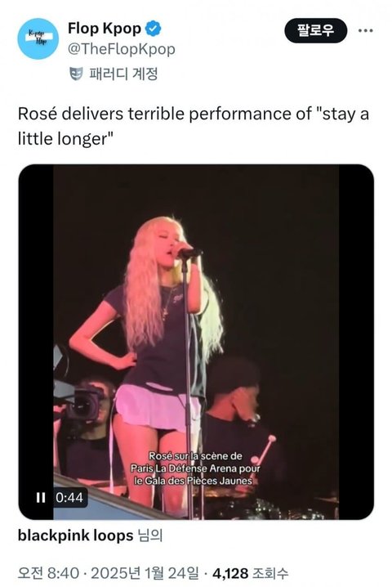Click the 0:44 video time indicator
This screenshot has height=587, width=392.
pos(69,498)
